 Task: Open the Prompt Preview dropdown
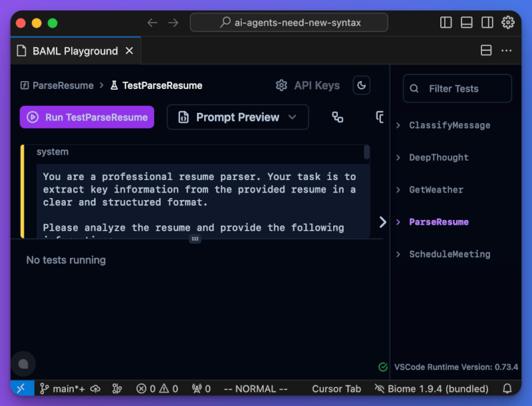238,117
